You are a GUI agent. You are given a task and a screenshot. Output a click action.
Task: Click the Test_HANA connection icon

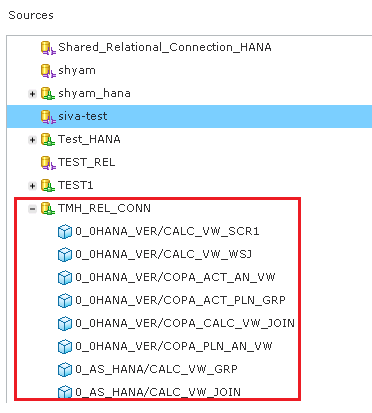[x=48, y=139]
